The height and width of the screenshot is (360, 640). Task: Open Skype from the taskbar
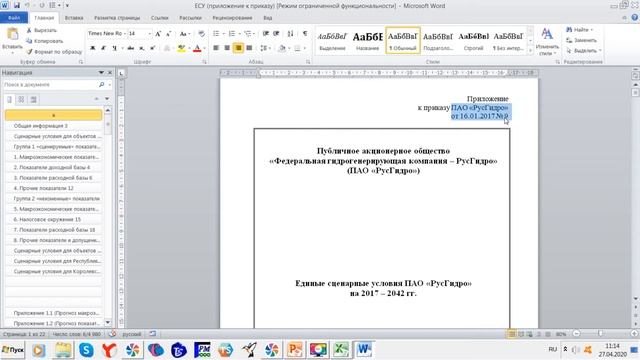(x=86, y=350)
